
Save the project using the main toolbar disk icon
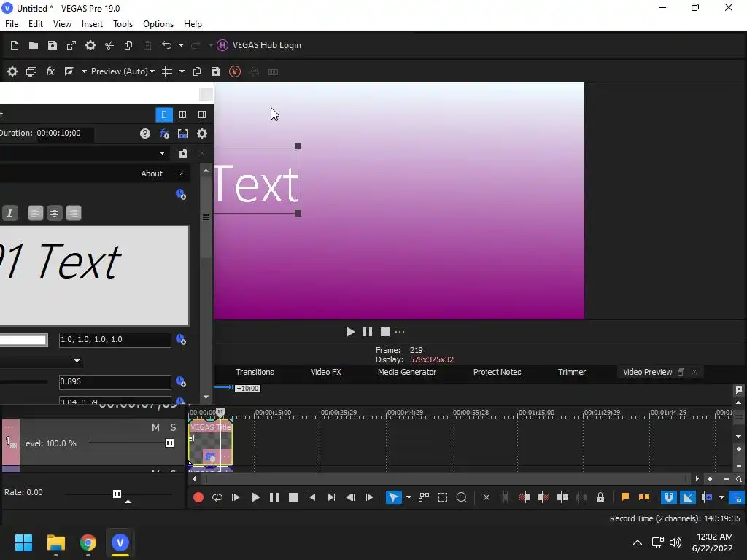click(53, 45)
